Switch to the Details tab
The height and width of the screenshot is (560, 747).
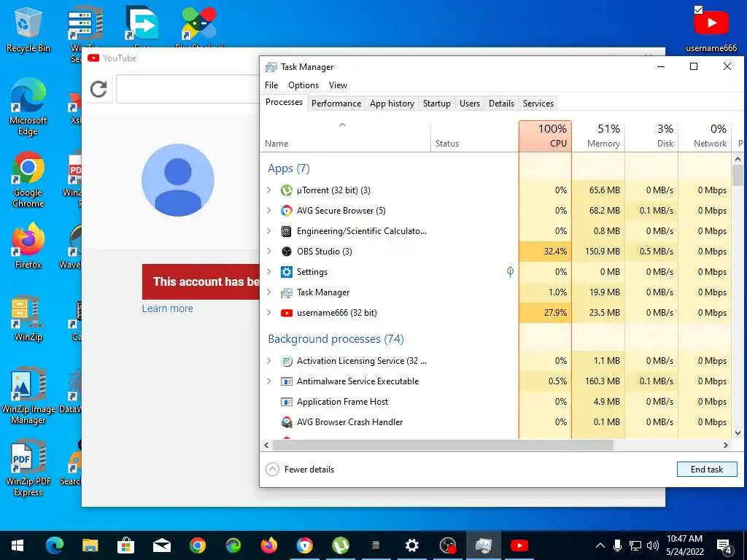tap(502, 104)
